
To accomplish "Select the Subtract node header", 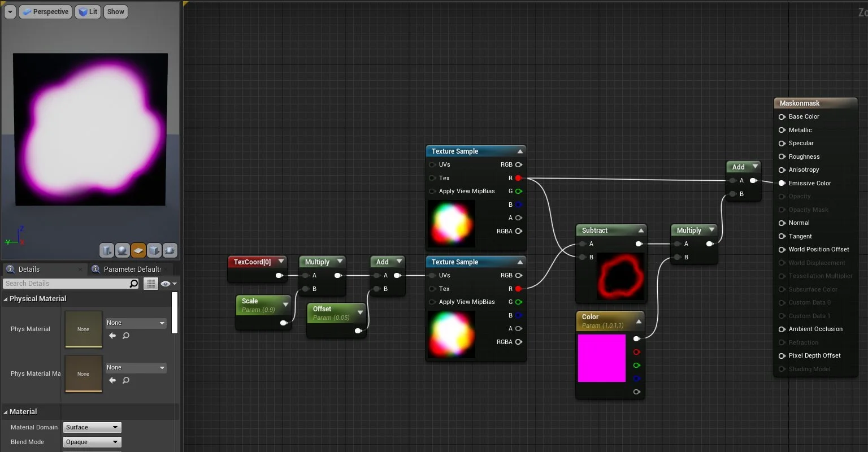I will 611,231.
